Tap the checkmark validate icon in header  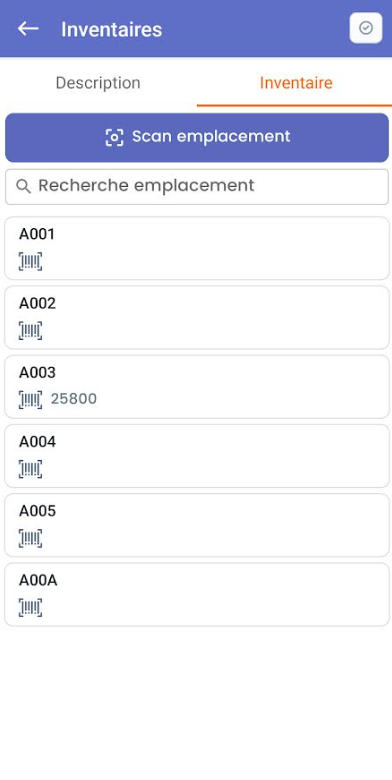[366, 28]
